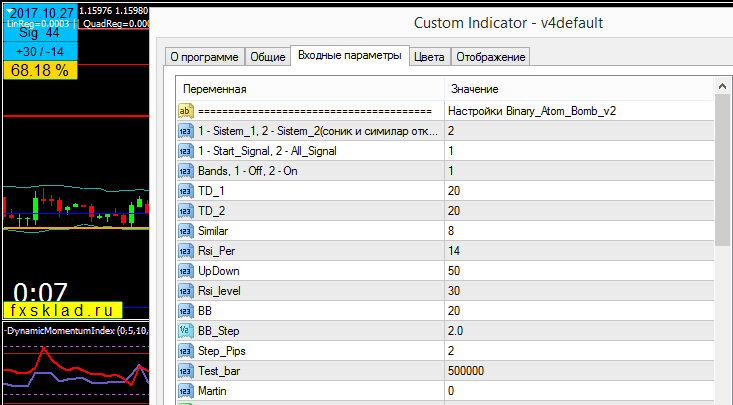Switch to the Отображение tab
The height and width of the screenshot is (405, 733).
coord(490,58)
